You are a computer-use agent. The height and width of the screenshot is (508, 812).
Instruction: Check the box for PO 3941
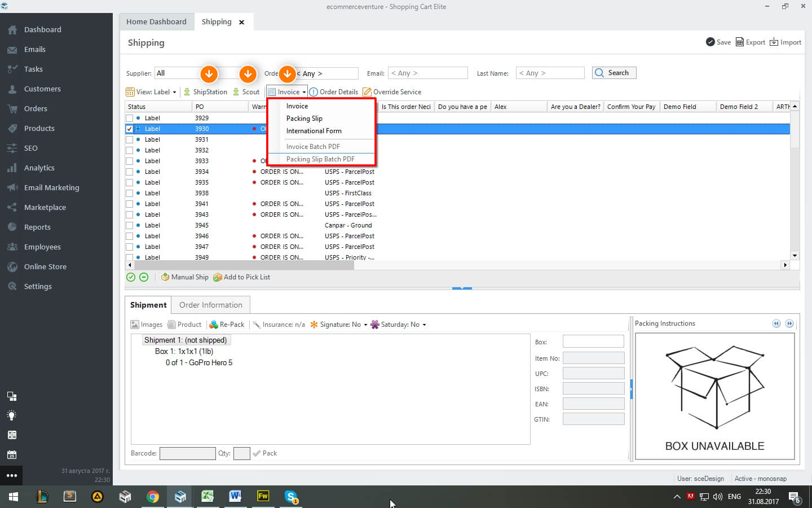(x=130, y=204)
